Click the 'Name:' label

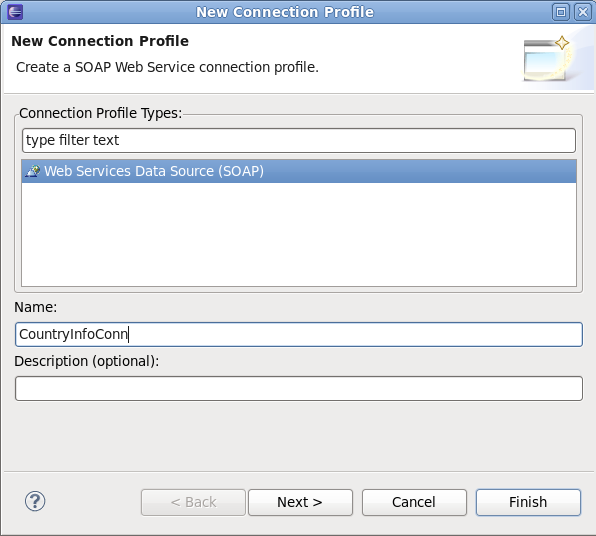[36, 307]
